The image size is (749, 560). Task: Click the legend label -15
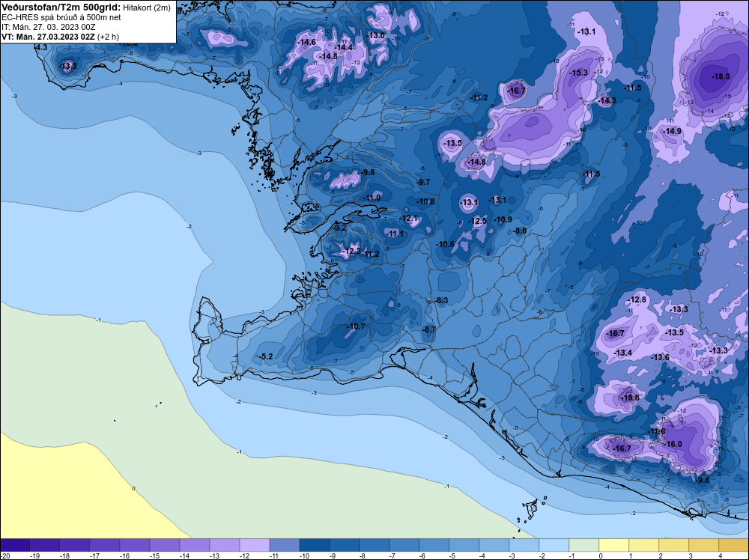[154, 556]
